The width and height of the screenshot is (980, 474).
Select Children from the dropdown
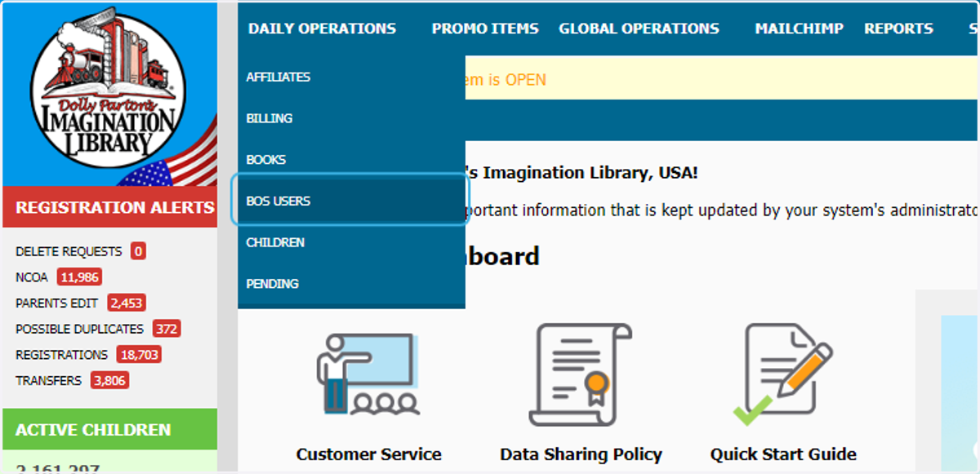click(x=351, y=242)
